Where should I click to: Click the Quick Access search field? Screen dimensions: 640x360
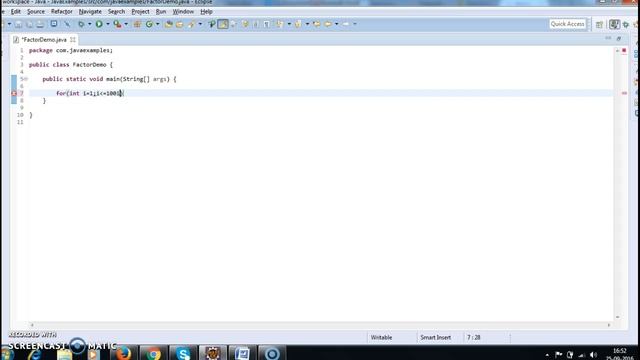pyautogui.click(x=567, y=24)
